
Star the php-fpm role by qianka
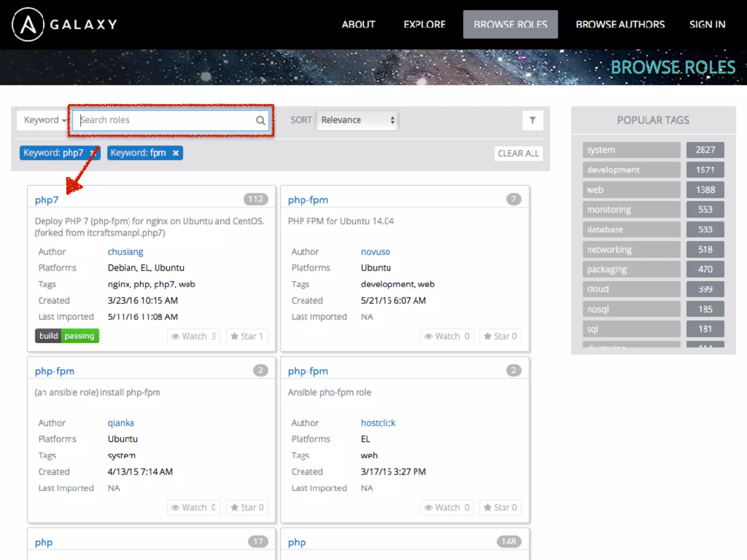point(247,507)
